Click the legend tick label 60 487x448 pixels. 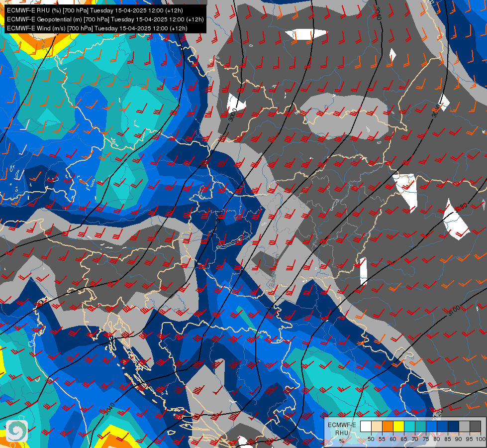pyautogui.click(x=393, y=439)
